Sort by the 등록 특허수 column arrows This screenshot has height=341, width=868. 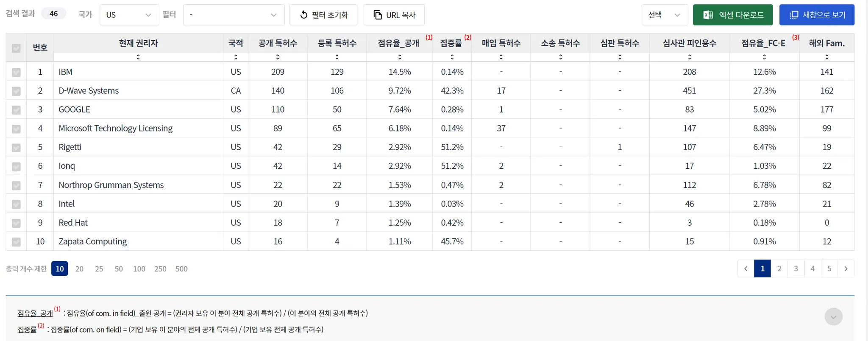337,57
